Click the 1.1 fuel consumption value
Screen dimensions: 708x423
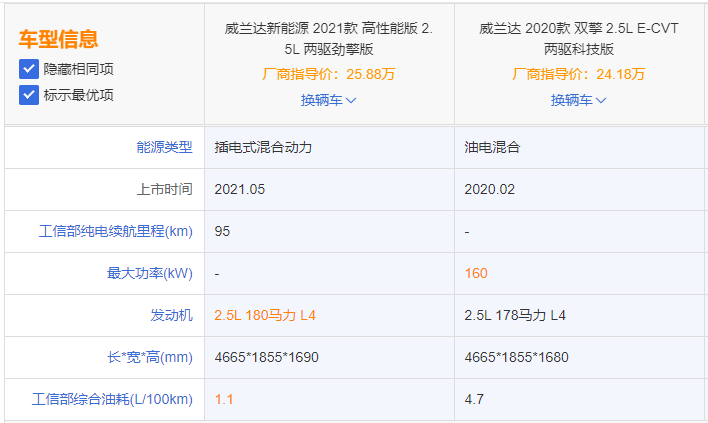(x=224, y=399)
